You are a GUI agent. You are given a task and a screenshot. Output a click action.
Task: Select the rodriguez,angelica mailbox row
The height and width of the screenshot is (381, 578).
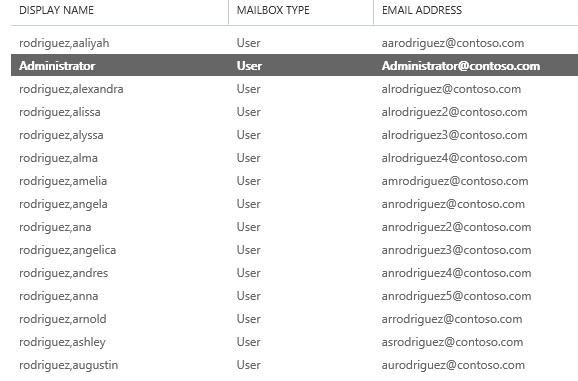295,250
